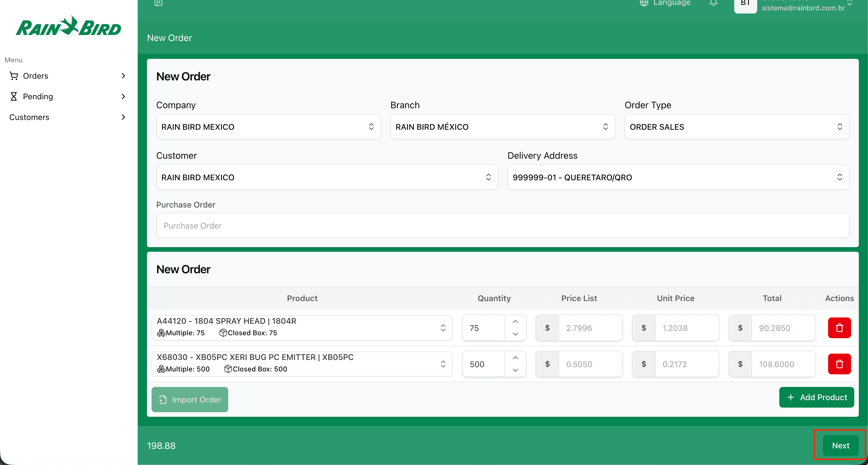Click the Rain Bird logo

68,26
